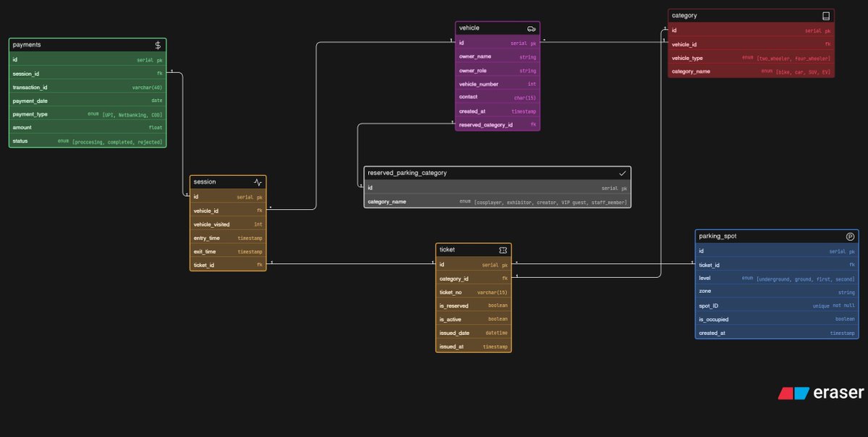Screen dimensions: 868x437
Task: Click contact field in vehicle table
Action: click(x=498, y=97)
